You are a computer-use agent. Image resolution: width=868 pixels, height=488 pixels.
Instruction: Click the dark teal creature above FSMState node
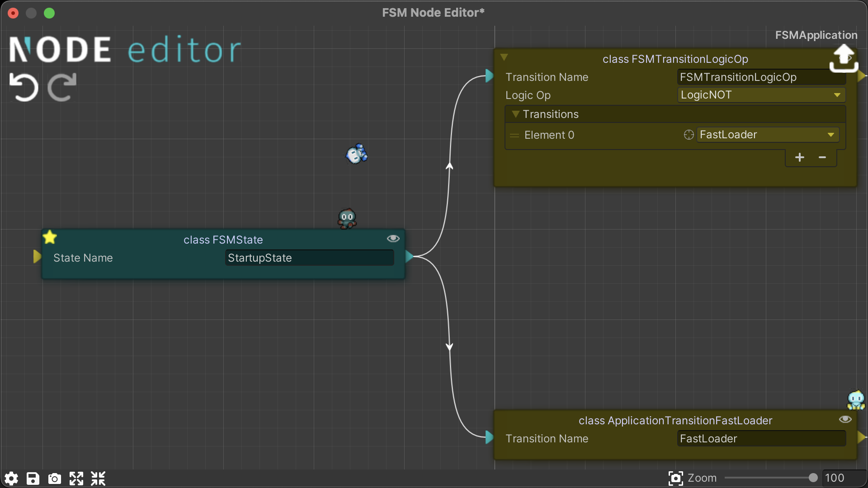click(x=347, y=219)
